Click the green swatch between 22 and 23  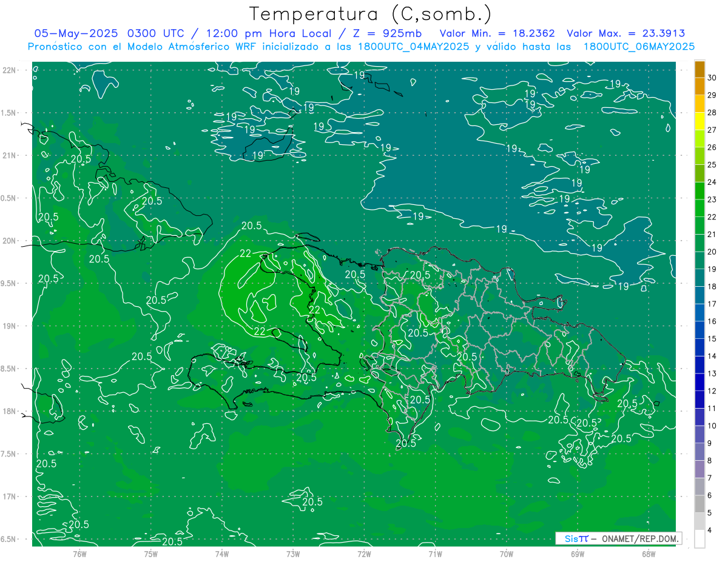(x=699, y=208)
